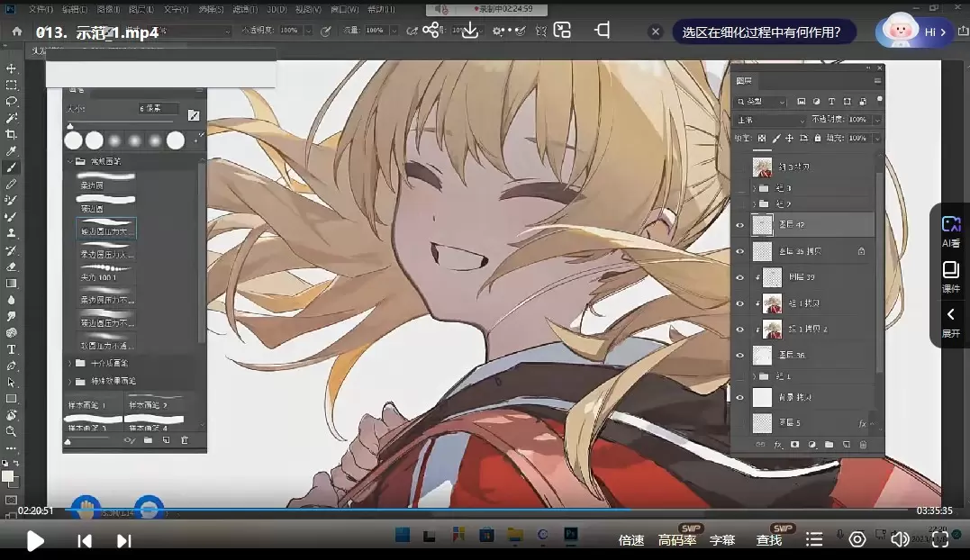
Task: Show the 组 3 拷贝 layer
Action: coord(739,167)
